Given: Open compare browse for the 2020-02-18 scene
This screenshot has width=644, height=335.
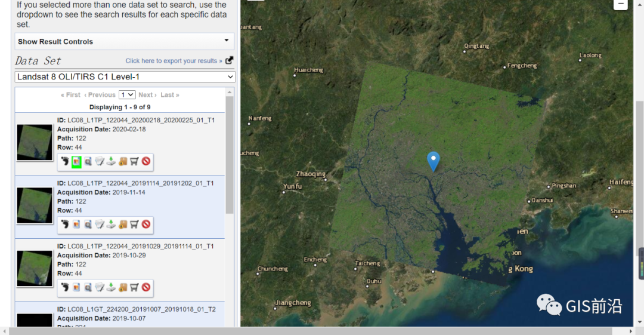Looking at the screenshot, I should [x=88, y=161].
